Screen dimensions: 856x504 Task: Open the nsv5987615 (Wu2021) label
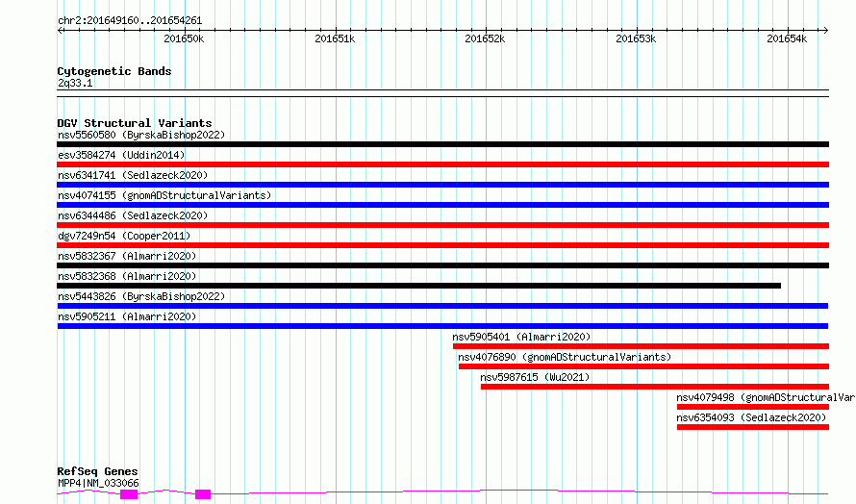535,377
